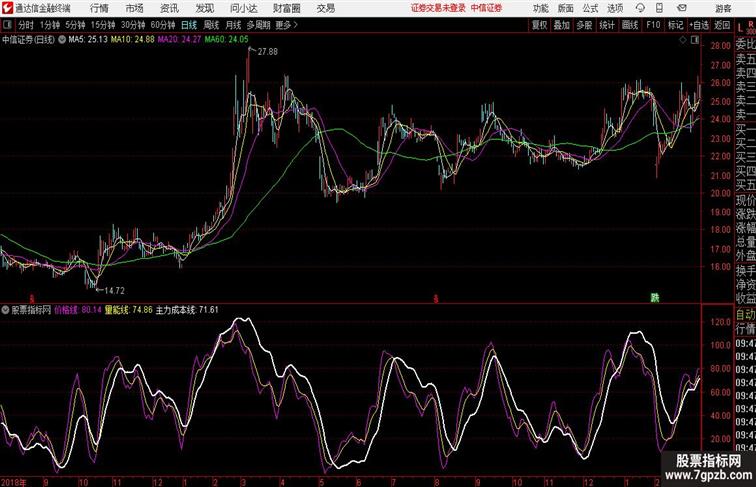Click the MA10: 24.88 value
The image size is (756, 487).
coord(133,40)
